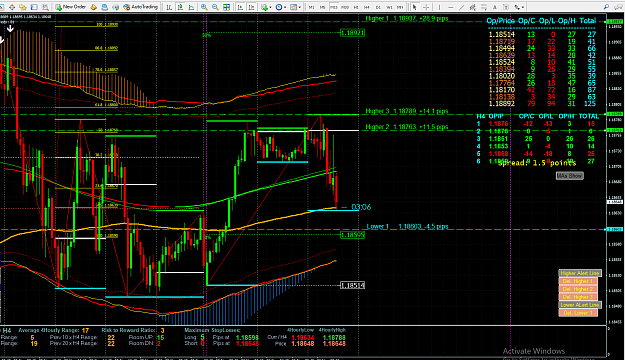This screenshot has width=625, height=360.
Task: Open the MetaEditor yellow diamond icon
Action: 93,7
